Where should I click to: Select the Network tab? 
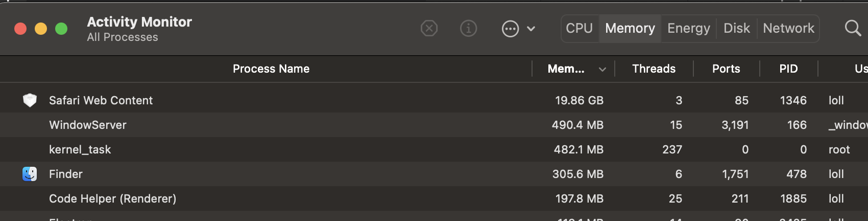(788, 28)
